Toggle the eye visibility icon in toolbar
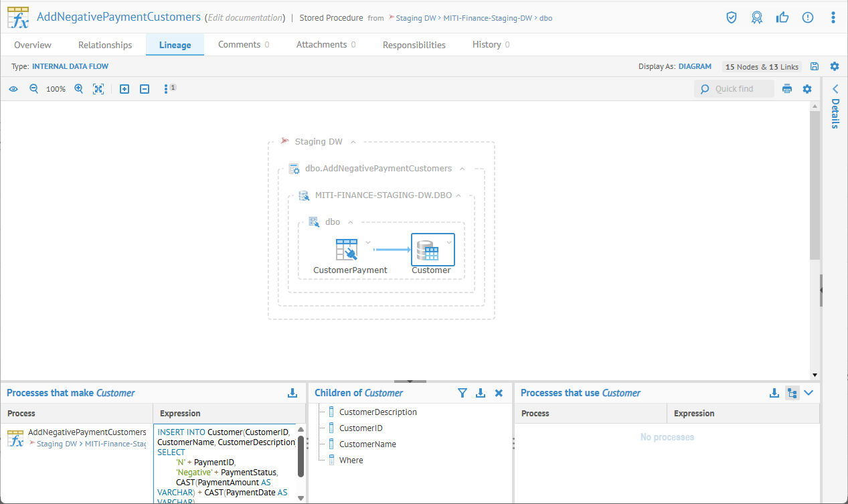848x504 pixels. [x=13, y=88]
